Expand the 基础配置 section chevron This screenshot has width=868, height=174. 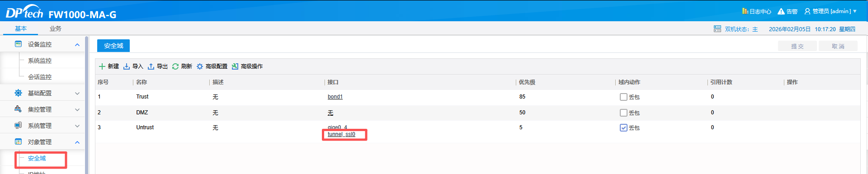pyautogui.click(x=77, y=94)
